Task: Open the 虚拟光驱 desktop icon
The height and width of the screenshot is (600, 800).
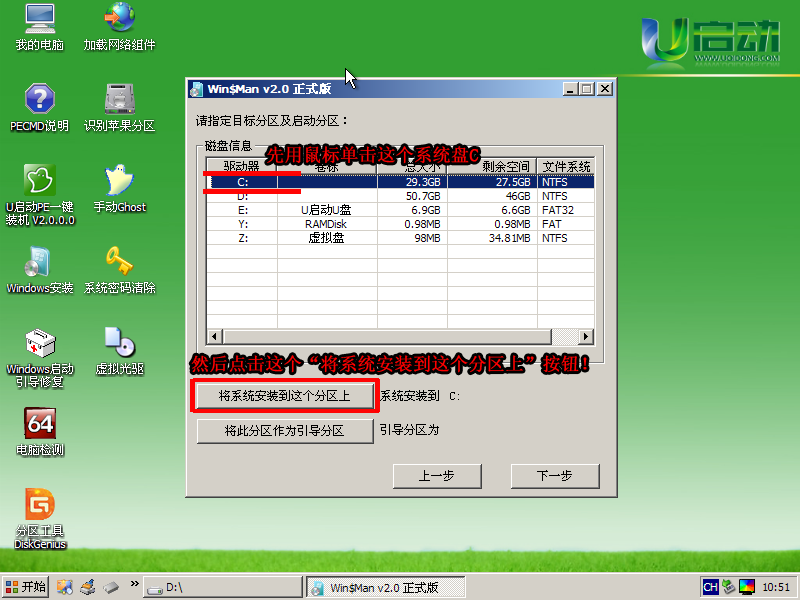Action: click(x=119, y=352)
